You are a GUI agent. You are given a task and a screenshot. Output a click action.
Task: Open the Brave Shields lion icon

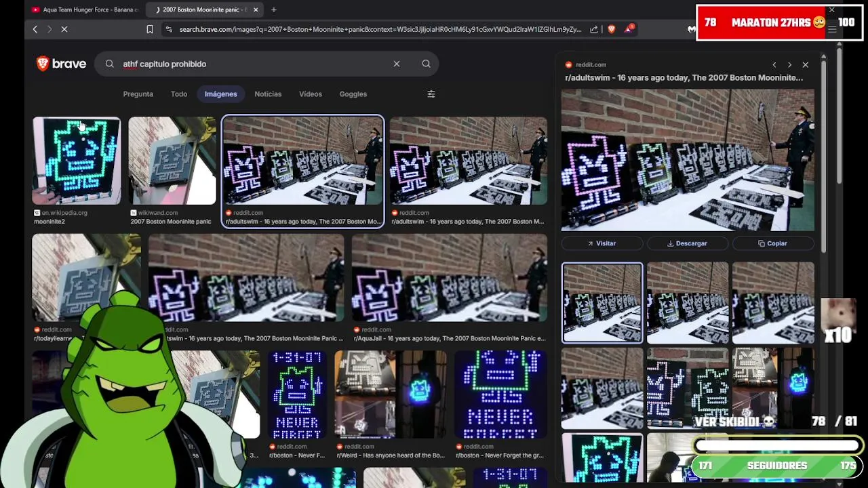pyautogui.click(x=611, y=29)
